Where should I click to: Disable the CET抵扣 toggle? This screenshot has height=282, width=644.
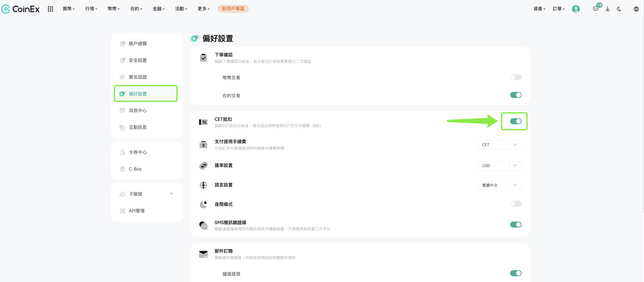coord(515,121)
